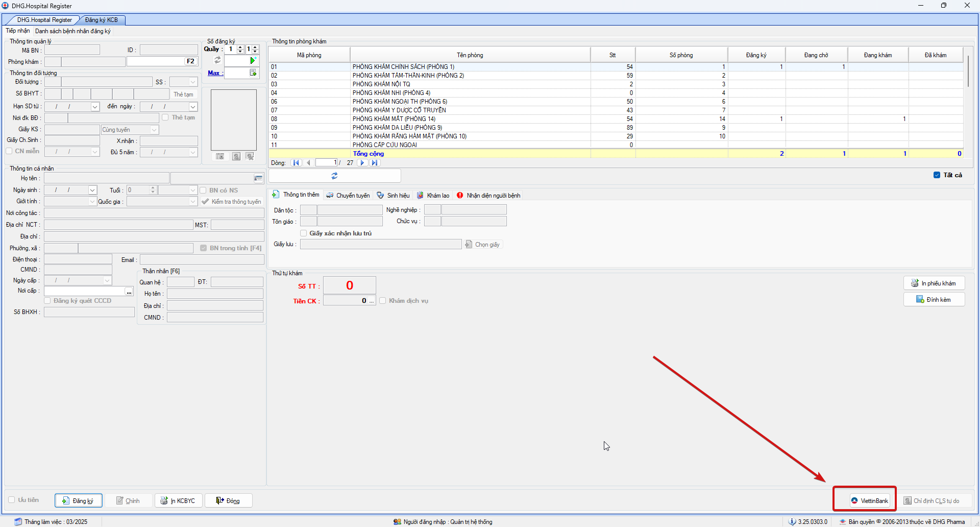Image resolution: width=980 pixels, height=527 pixels.
Task: Toggle the Khám dịch vụ checkbox
Action: click(x=383, y=301)
